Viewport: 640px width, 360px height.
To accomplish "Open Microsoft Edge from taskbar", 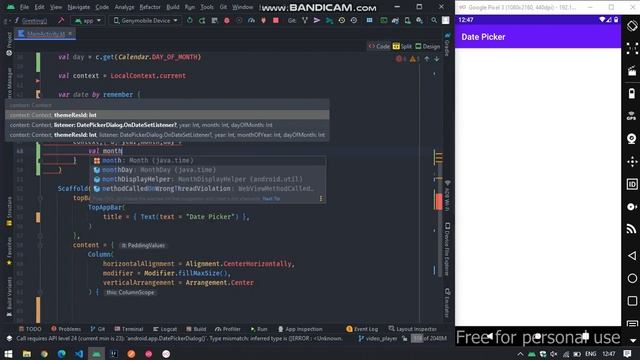I will click(61, 354).
